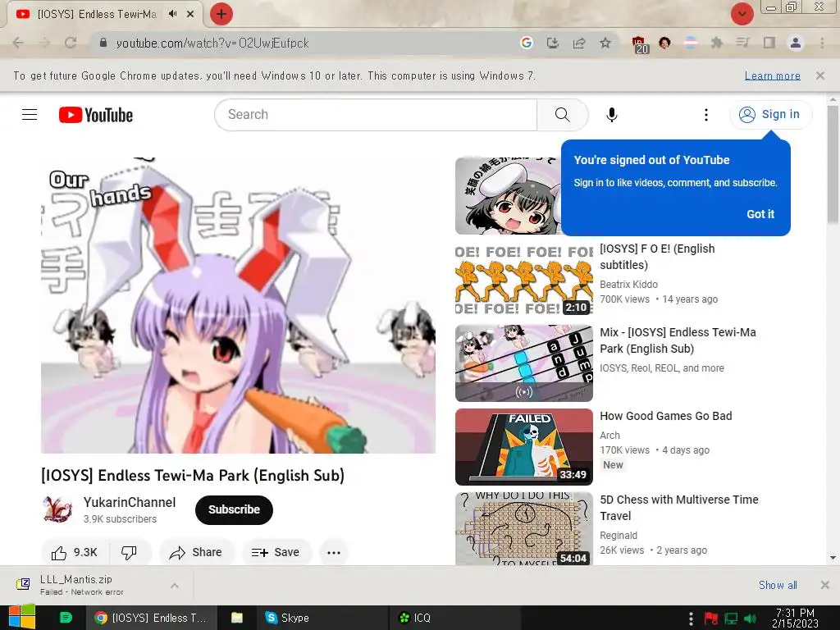This screenshot has width=840, height=630.
Task: Save the video to a playlist
Action: (x=276, y=552)
